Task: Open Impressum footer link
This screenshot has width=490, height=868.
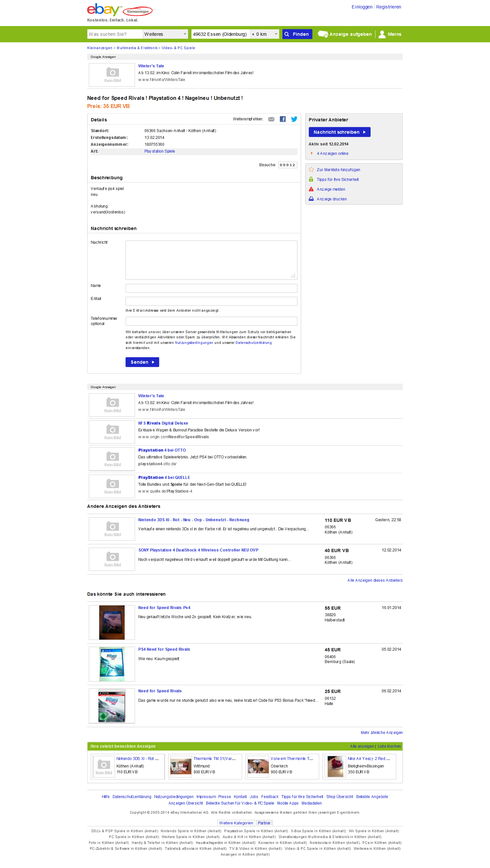Action: tap(206, 797)
